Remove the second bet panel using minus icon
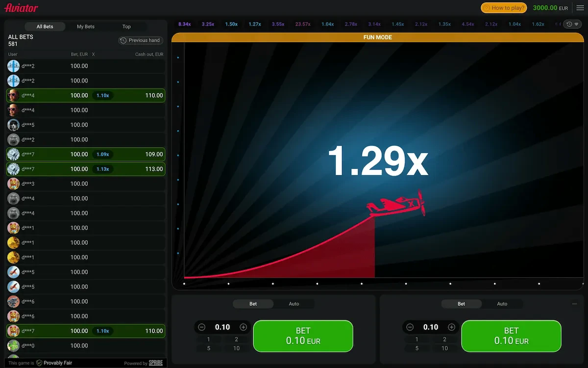 (574, 304)
